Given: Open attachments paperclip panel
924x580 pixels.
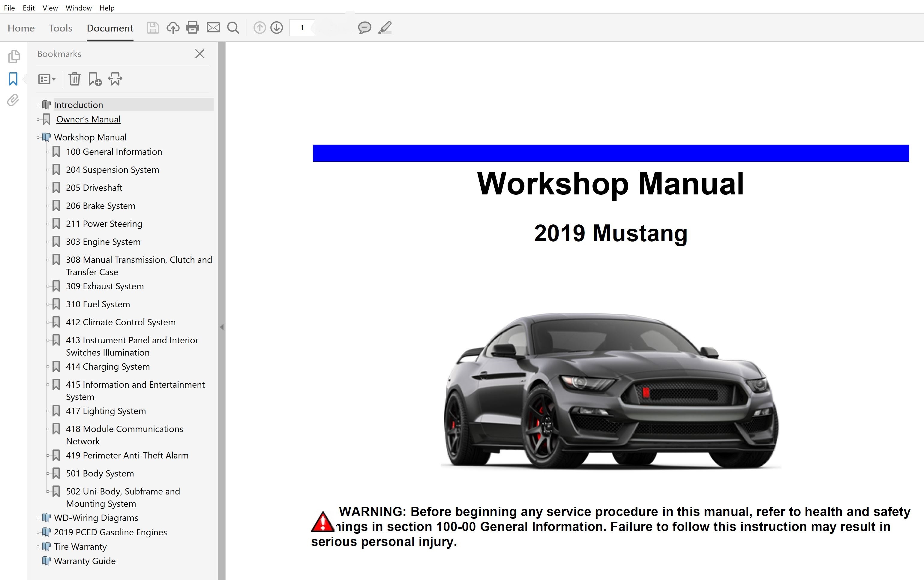Looking at the screenshot, I should click(x=13, y=101).
